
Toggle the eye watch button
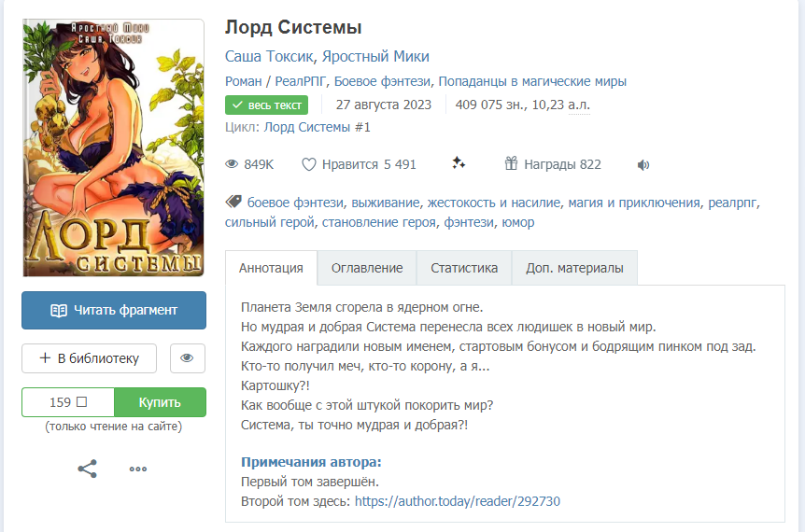click(x=188, y=357)
